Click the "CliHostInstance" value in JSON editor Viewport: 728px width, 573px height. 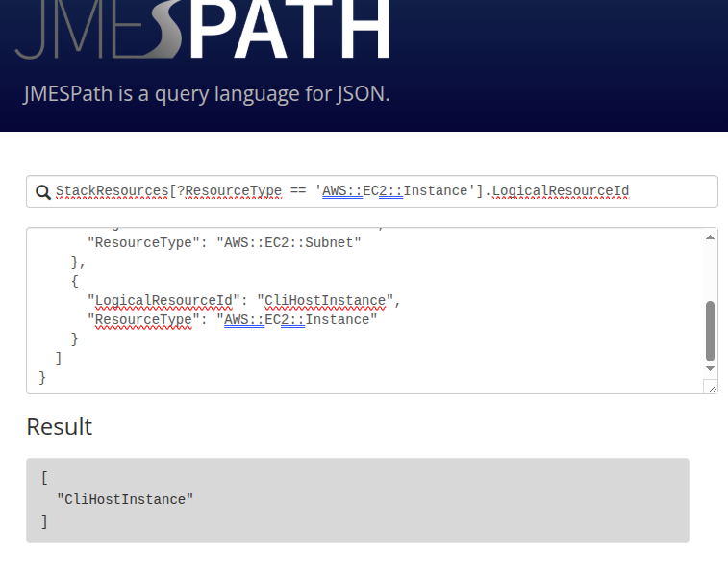tap(325, 301)
